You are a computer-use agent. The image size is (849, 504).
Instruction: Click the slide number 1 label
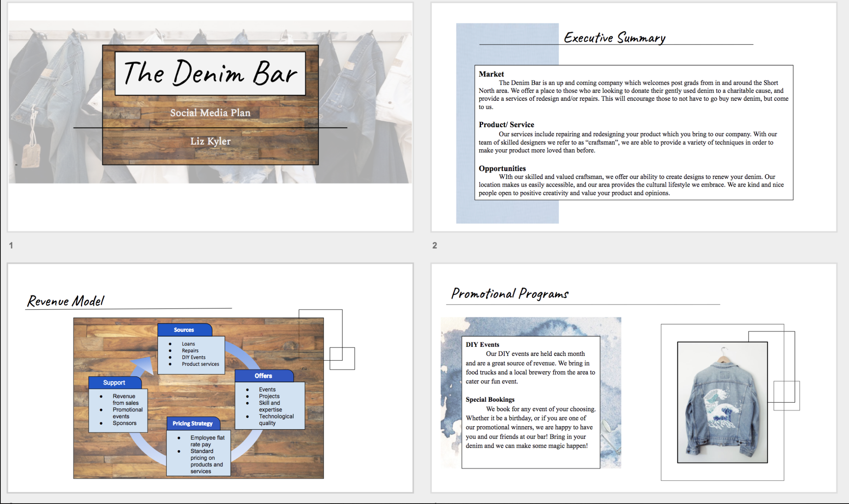11,245
